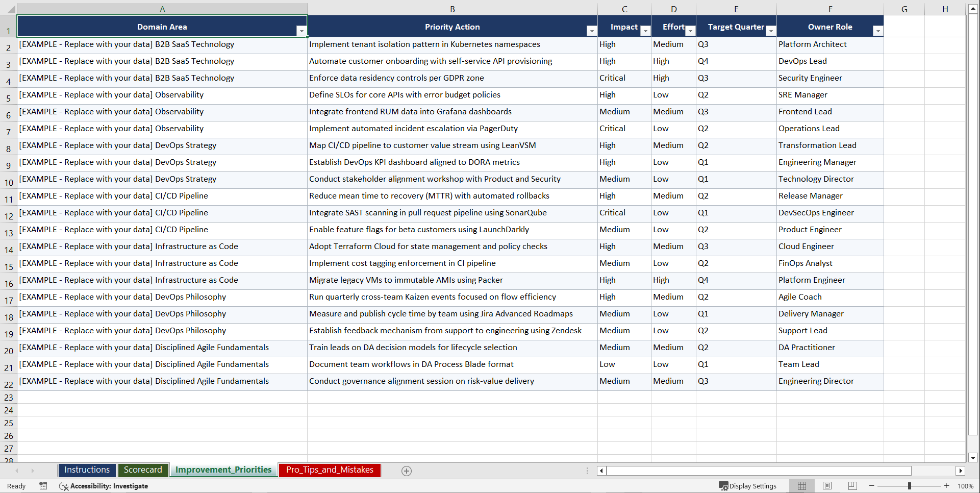Open the Pro_Tips_and_Mistakes tab

pyautogui.click(x=329, y=470)
